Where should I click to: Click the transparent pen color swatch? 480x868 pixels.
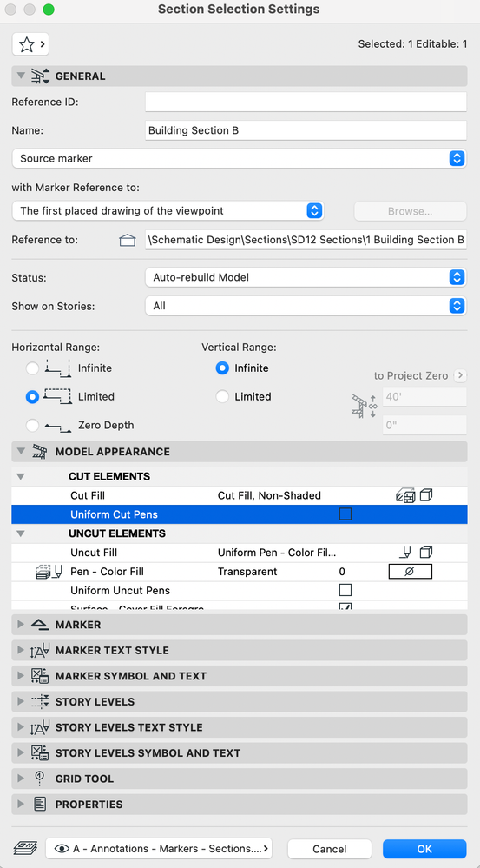click(411, 572)
